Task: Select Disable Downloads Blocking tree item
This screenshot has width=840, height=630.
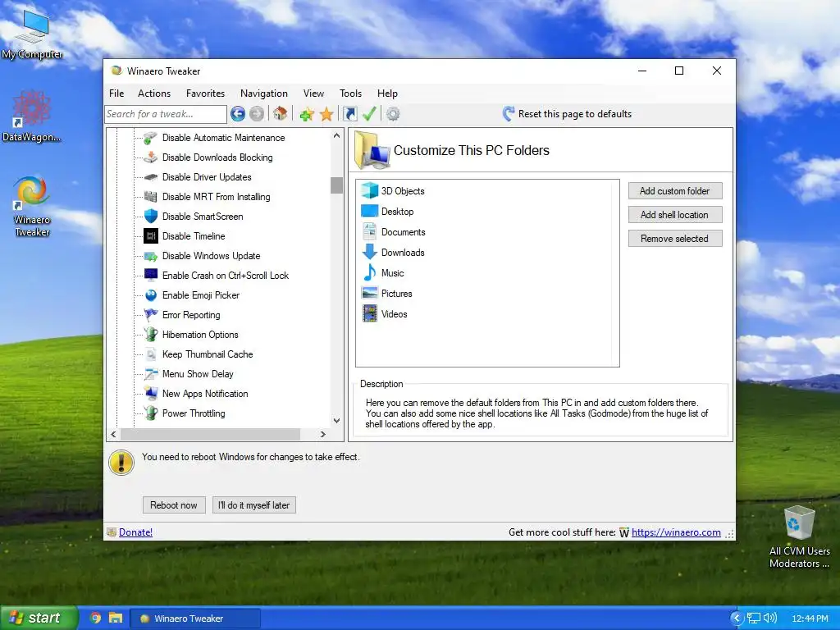Action: (x=217, y=157)
